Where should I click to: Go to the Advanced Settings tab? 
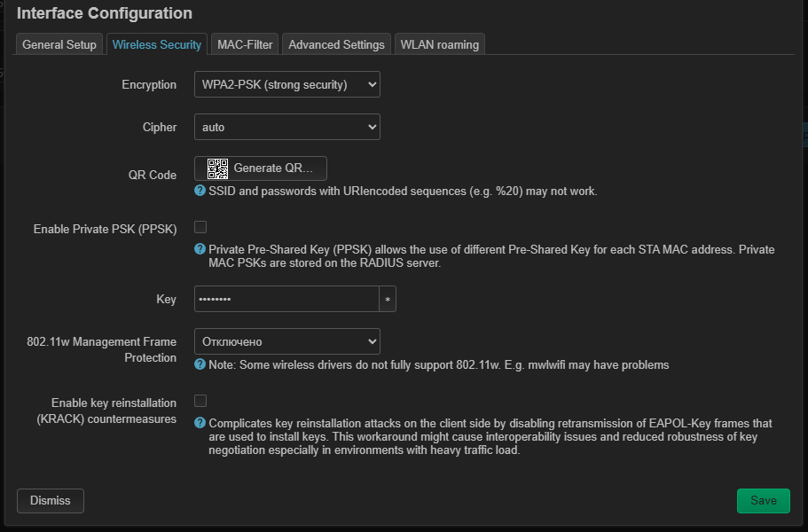(x=336, y=44)
